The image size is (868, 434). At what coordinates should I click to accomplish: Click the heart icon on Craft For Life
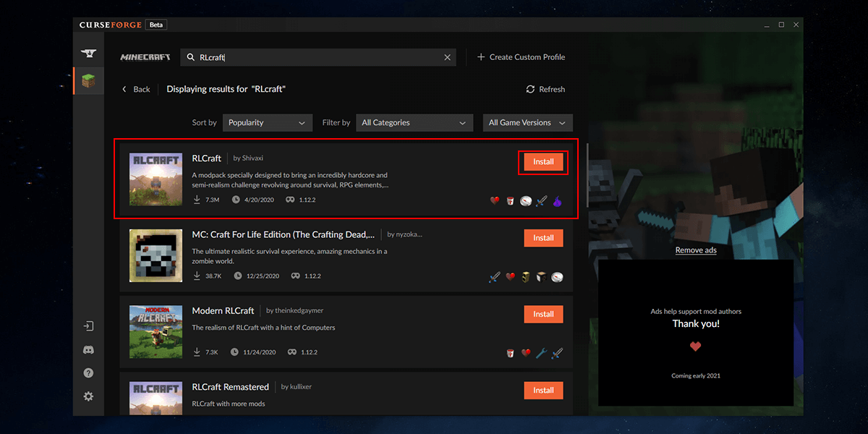pos(510,277)
